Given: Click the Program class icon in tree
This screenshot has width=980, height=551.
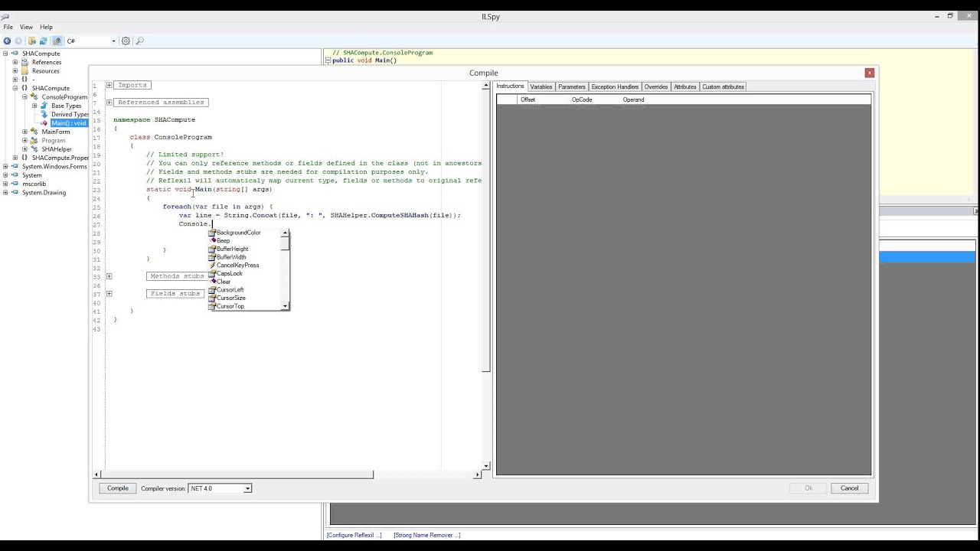Looking at the screenshot, I should click(x=35, y=141).
